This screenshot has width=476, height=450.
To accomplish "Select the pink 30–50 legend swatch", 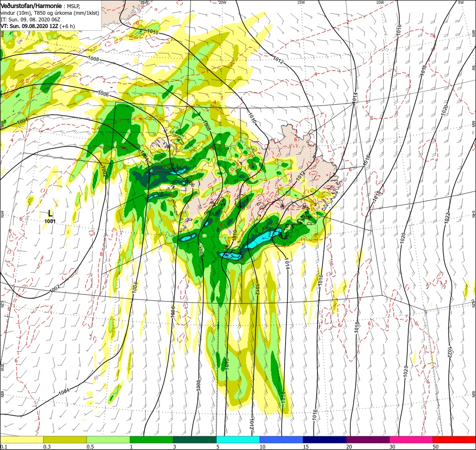I will coord(411,440).
